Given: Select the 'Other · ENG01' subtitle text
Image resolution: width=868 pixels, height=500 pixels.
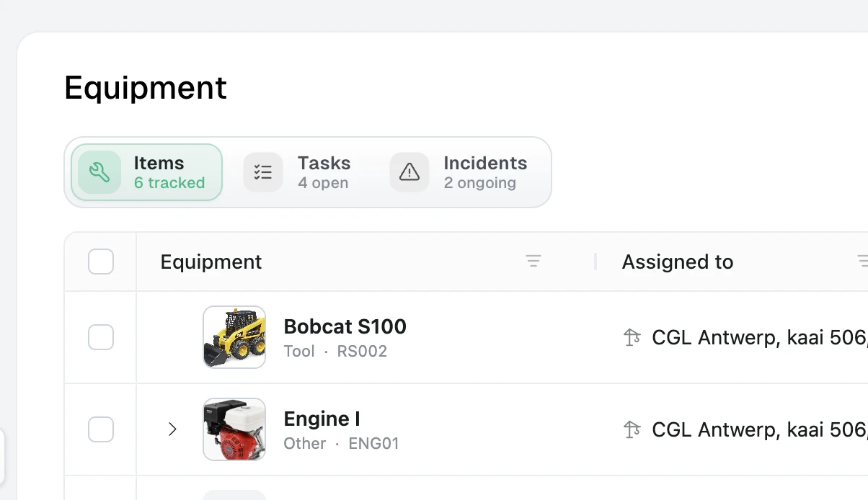Looking at the screenshot, I should tap(342, 444).
